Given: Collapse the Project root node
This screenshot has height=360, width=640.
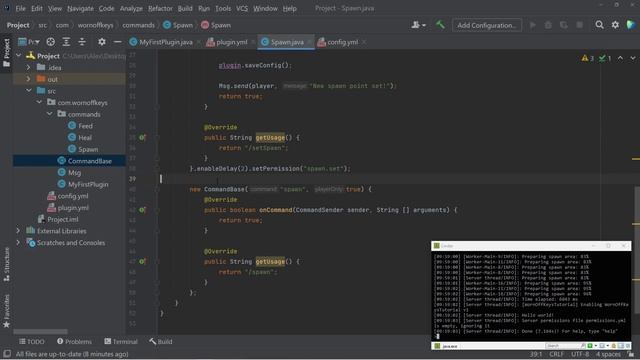Looking at the screenshot, I should coord(18,56).
